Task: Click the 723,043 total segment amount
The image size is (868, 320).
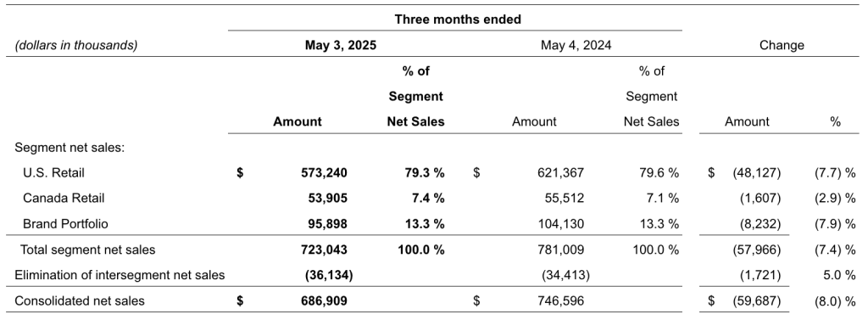Action: coord(324,250)
